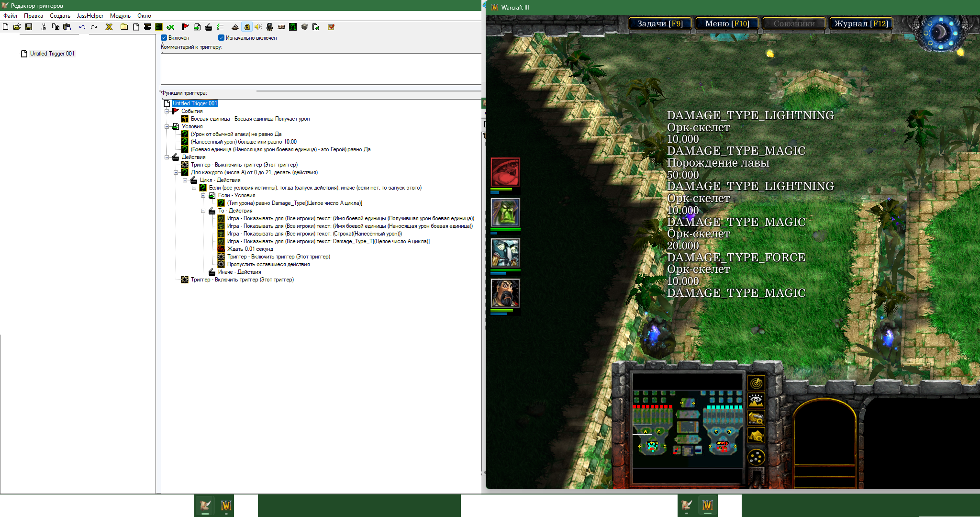Screen dimensions: 980x517
Task: Click the Sound Editor speaker icon
Action: [258, 27]
